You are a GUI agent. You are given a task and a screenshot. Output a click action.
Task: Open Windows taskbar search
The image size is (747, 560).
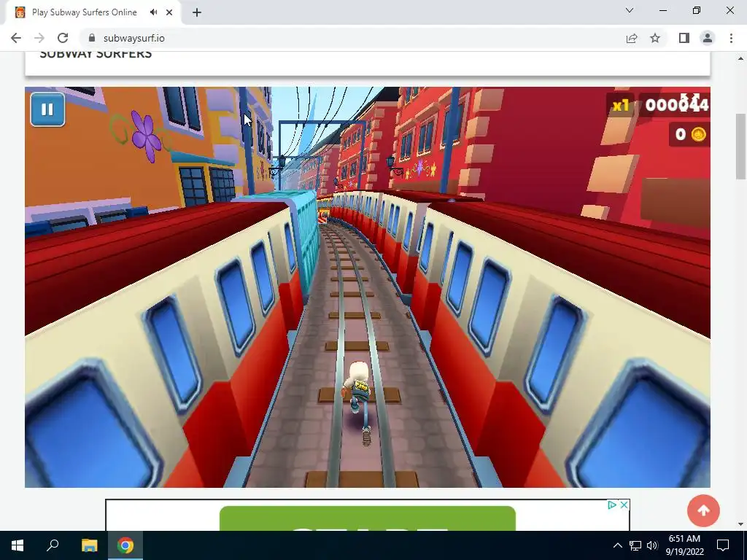coord(53,545)
